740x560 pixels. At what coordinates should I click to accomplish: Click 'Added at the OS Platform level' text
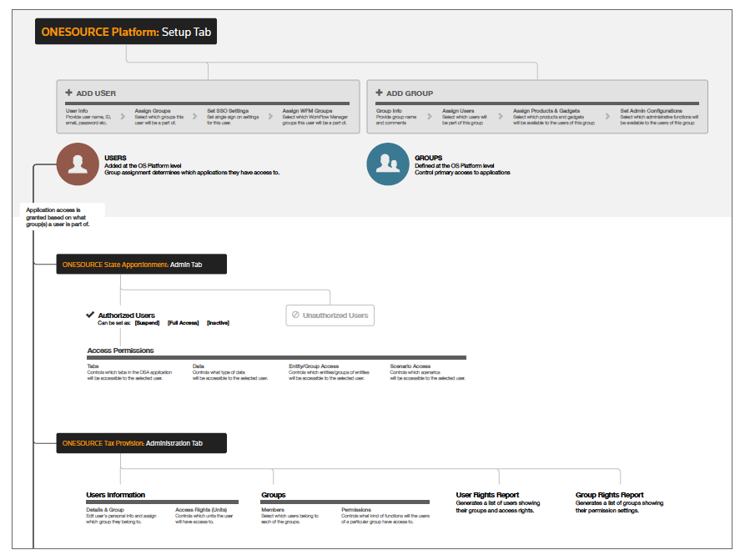point(143,166)
